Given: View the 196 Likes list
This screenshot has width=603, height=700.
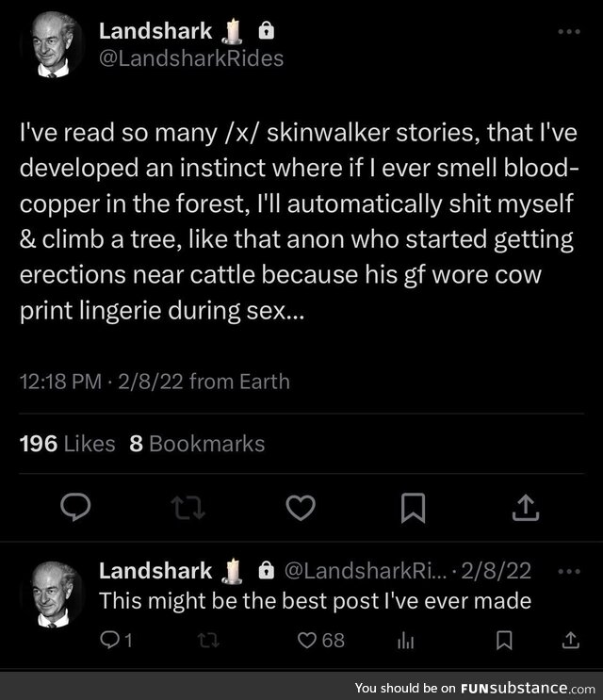Looking at the screenshot, I should point(68,443).
